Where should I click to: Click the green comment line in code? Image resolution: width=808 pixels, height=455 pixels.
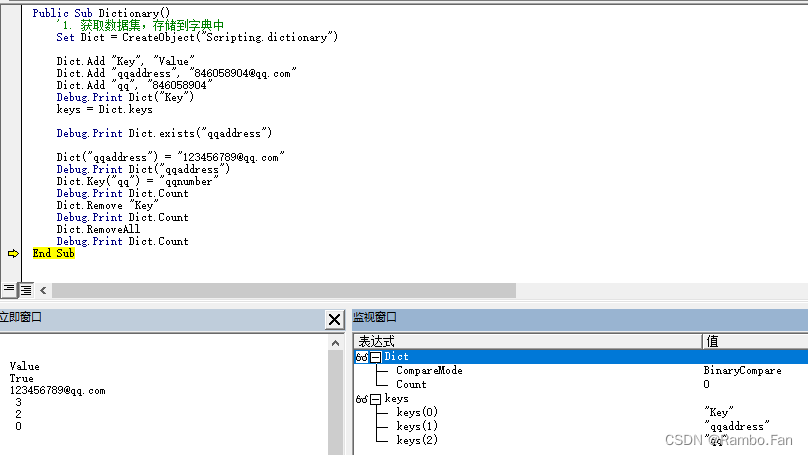[140, 25]
